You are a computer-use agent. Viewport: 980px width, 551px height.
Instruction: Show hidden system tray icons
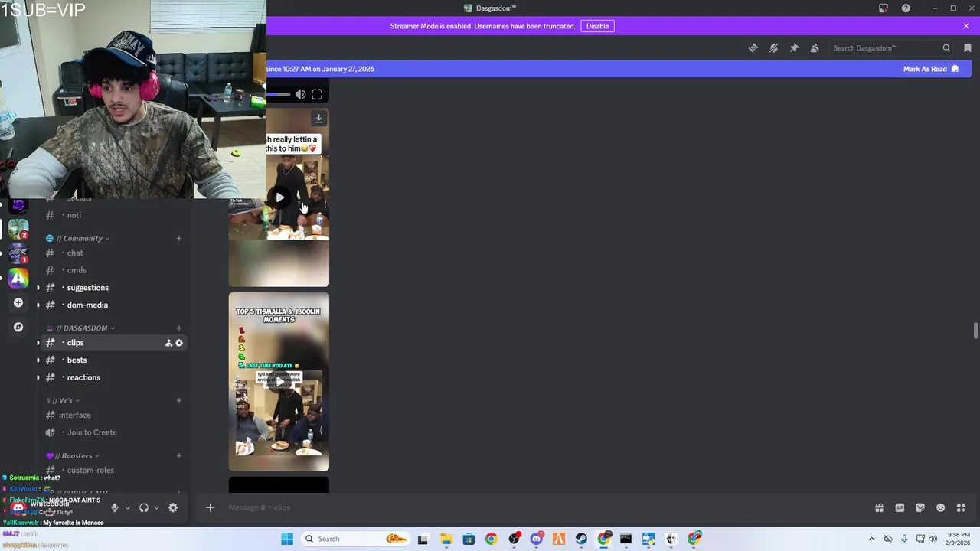coord(871,539)
